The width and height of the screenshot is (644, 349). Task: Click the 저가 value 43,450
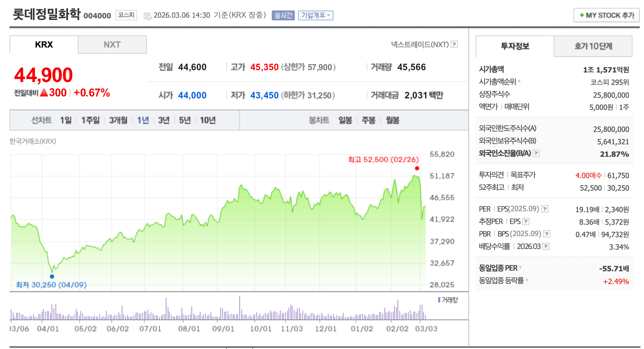click(x=264, y=95)
